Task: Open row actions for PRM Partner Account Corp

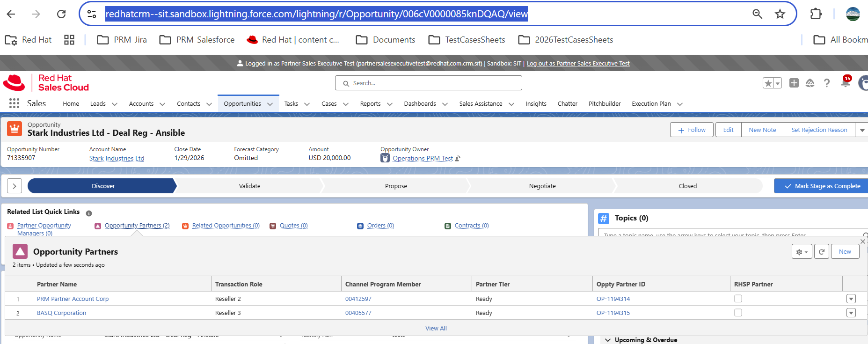Action: [851, 299]
